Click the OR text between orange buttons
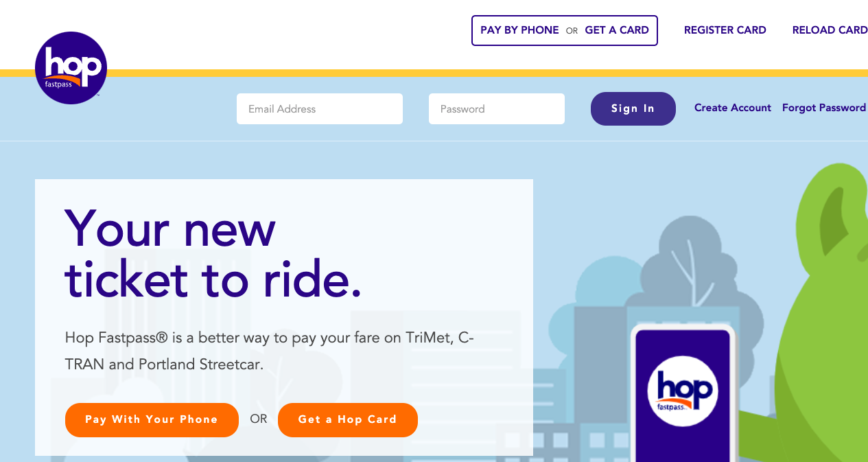This screenshot has height=462, width=868. [259, 419]
